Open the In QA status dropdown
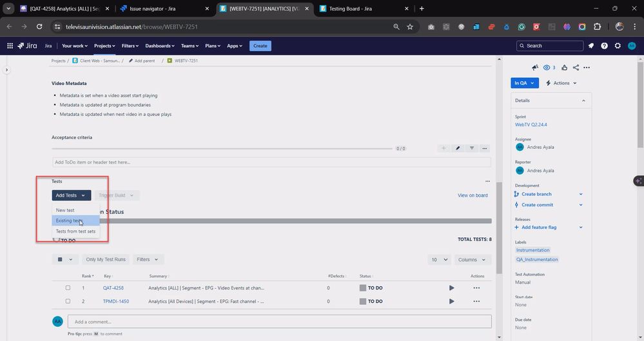This screenshot has width=644, height=341. point(525,83)
